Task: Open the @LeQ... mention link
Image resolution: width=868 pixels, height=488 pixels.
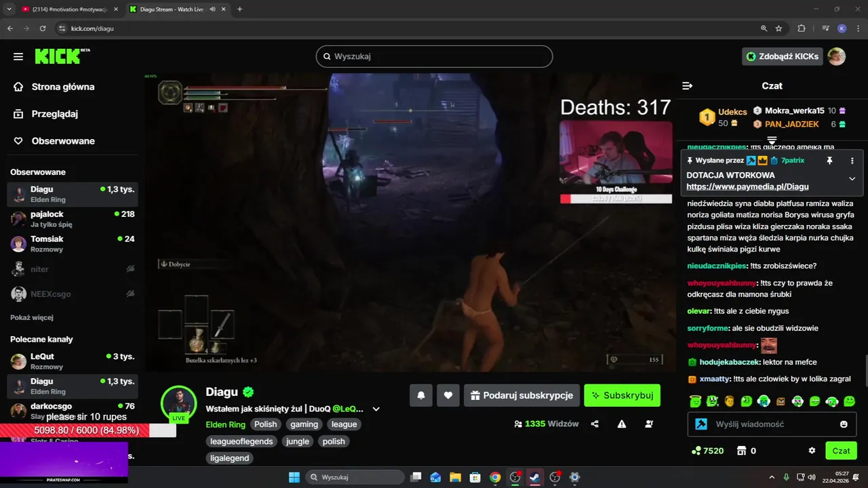Action: 348,409
